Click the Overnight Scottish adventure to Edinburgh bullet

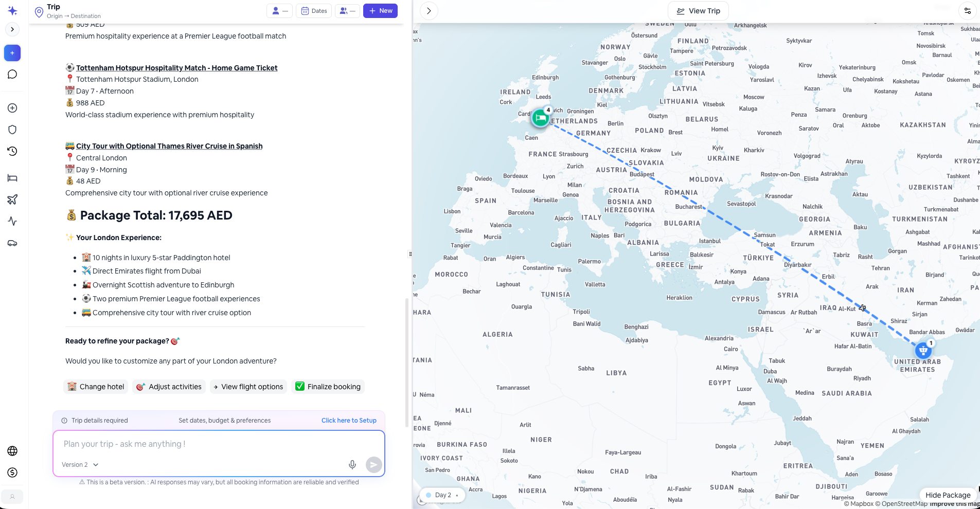pos(163,285)
